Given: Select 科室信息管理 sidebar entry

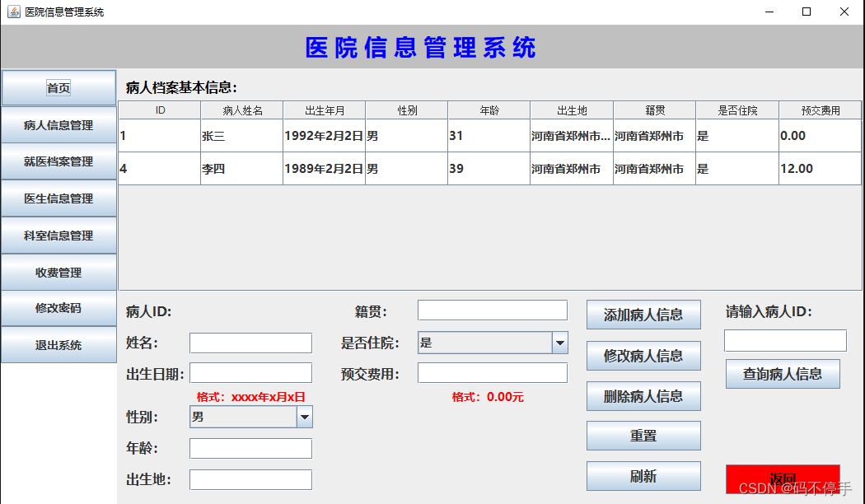Looking at the screenshot, I should click(58, 236).
